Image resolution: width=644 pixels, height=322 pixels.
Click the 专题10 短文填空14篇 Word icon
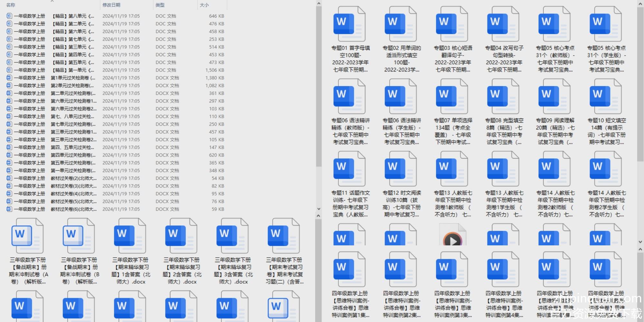[x=606, y=97]
